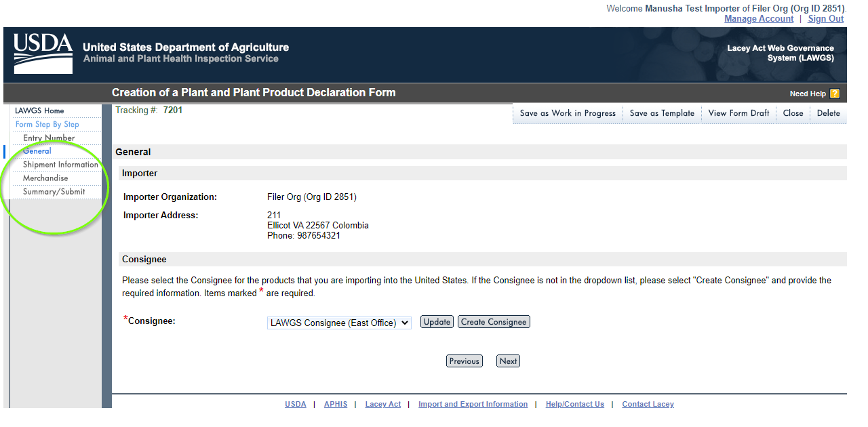Image resolution: width=868 pixels, height=427 pixels.
Task: Open the Consignee dropdown list
Action: 339,323
